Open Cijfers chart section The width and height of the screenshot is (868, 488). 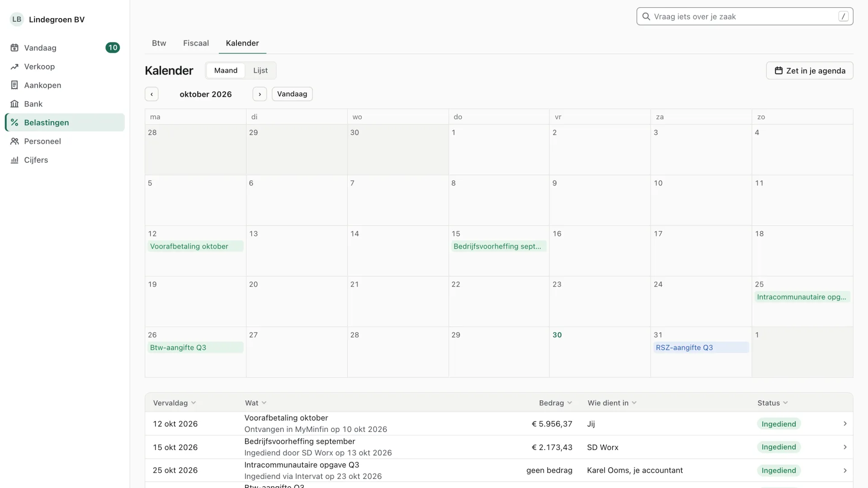pos(65,160)
